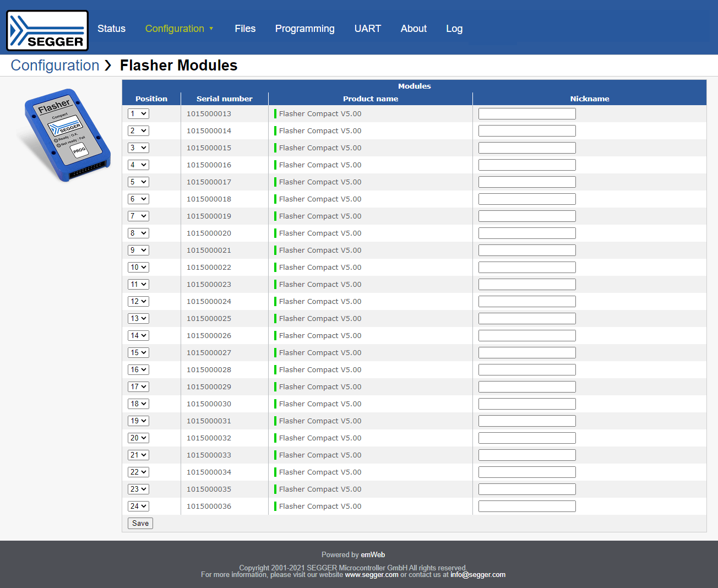Open the UART page
Viewport: 718px width, 588px height.
[x=367, y=29]
